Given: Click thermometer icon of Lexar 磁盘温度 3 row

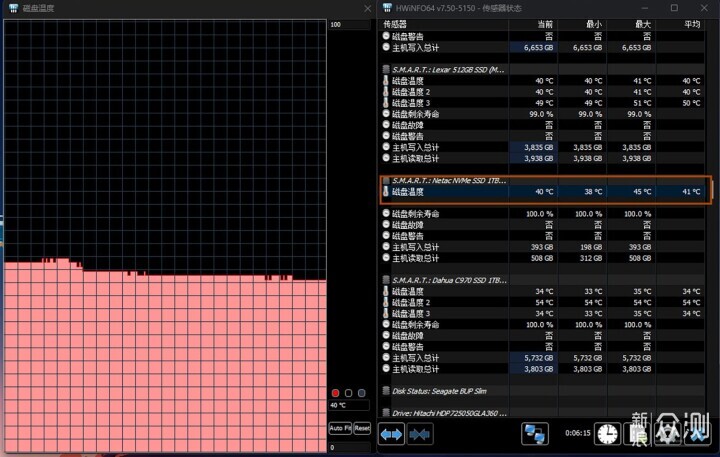Looking at the screenshot, I should click(x=386, y=103).
